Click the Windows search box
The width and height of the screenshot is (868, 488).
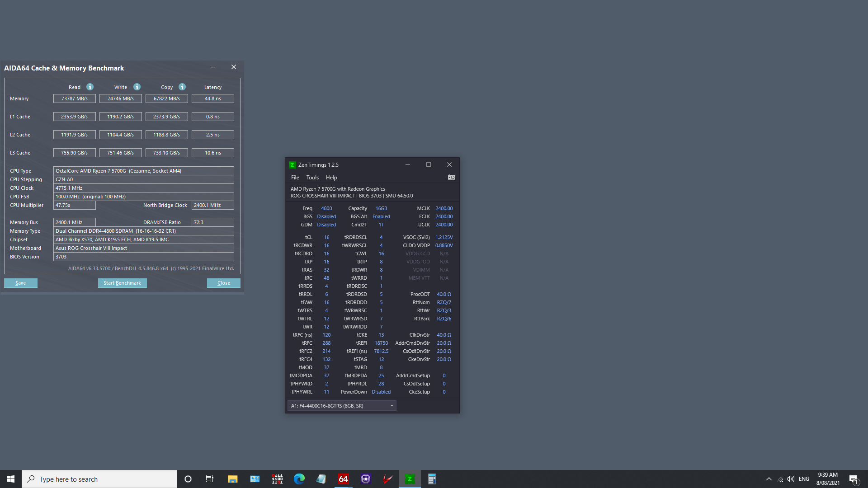pos(99,479)
